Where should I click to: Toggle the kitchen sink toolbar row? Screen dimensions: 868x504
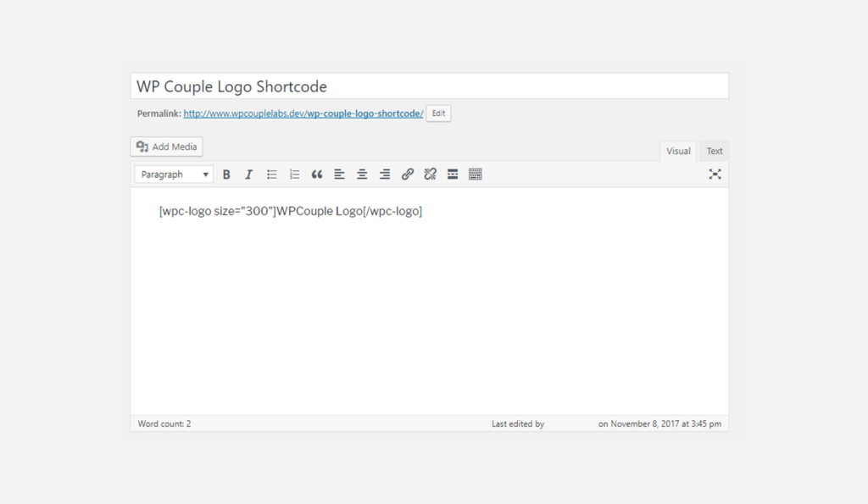click(475, 174)
